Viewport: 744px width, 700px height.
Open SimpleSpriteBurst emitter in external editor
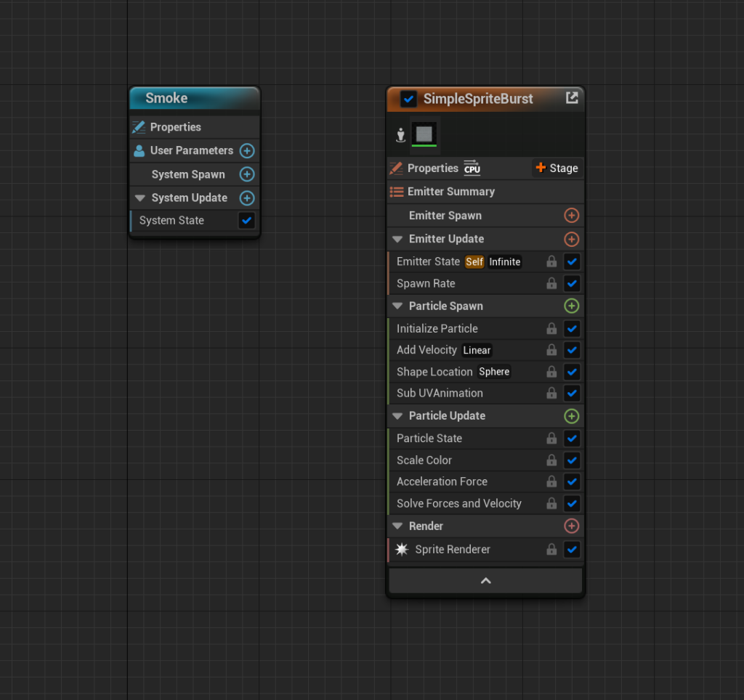pos(572,98)
